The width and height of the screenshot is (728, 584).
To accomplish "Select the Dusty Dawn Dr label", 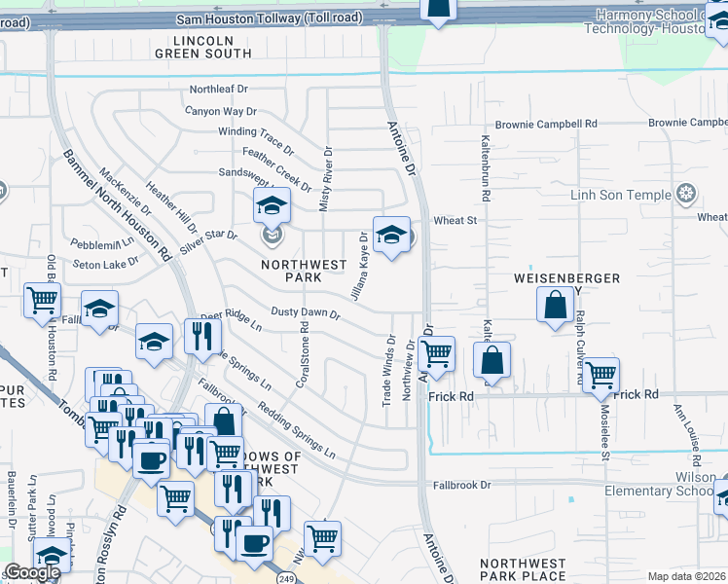I will (x=306, y=312).
